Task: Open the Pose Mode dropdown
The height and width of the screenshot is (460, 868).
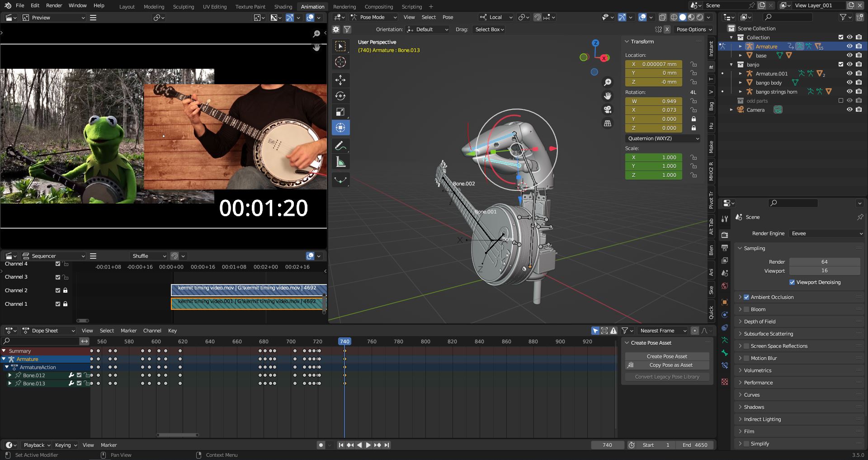Action: click(374, 17)
